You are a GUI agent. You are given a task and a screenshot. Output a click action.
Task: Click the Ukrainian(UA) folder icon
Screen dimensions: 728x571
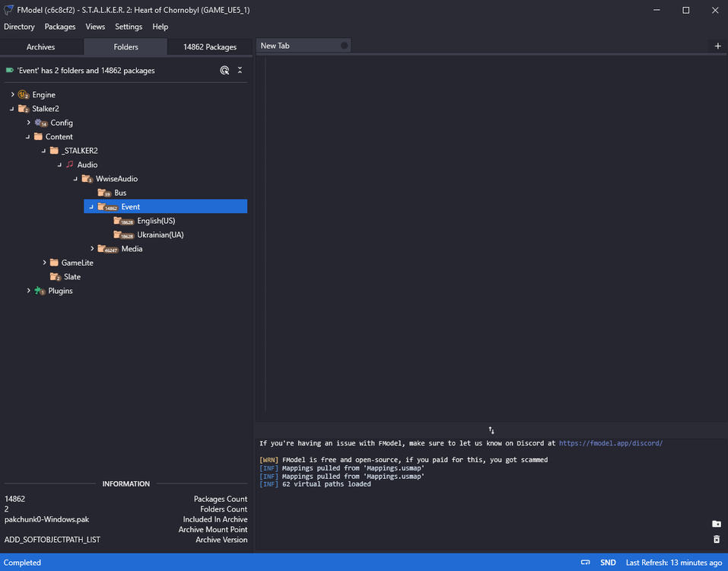coord(123,234)
